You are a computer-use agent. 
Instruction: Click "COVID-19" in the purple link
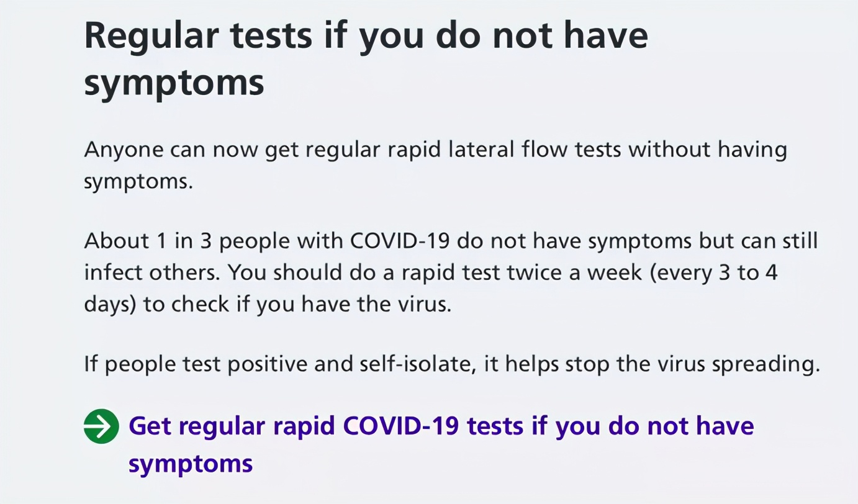click(401, 427)
